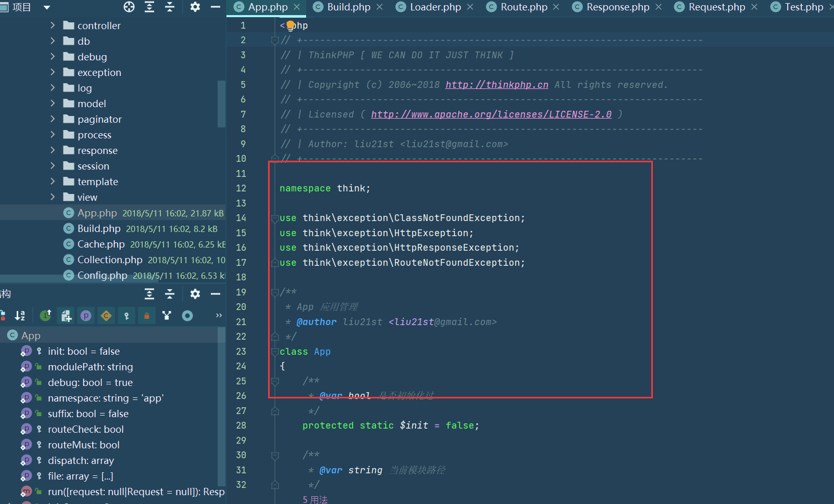Select 'routeCheck: bool' in structure
The width and height of the screenshot is (834, 504).
coord(86,429)
